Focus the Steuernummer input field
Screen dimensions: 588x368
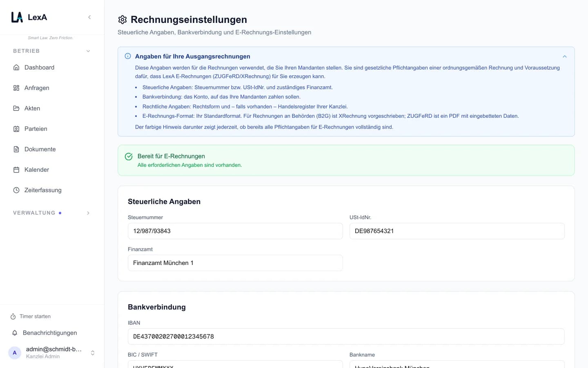pos(235,231)
